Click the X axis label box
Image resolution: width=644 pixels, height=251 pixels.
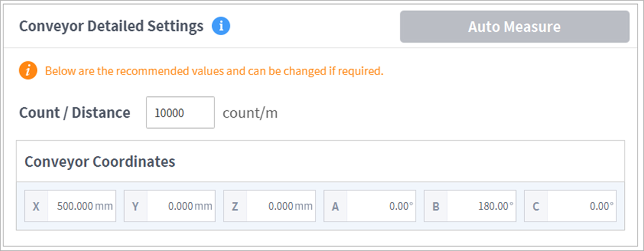click(36, 206)
